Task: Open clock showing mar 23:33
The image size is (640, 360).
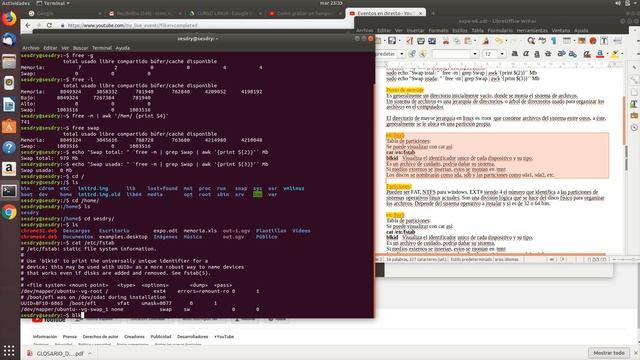Action: [x=331, y=3]
